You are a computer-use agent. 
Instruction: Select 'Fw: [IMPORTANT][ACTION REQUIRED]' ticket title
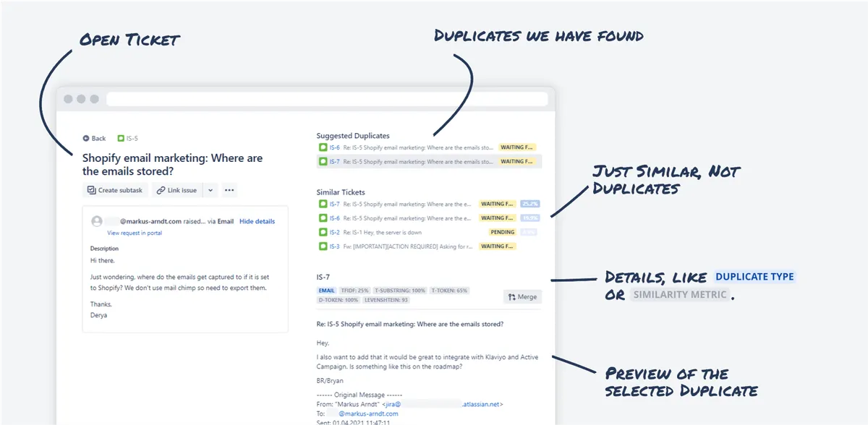tap(408, 246)
